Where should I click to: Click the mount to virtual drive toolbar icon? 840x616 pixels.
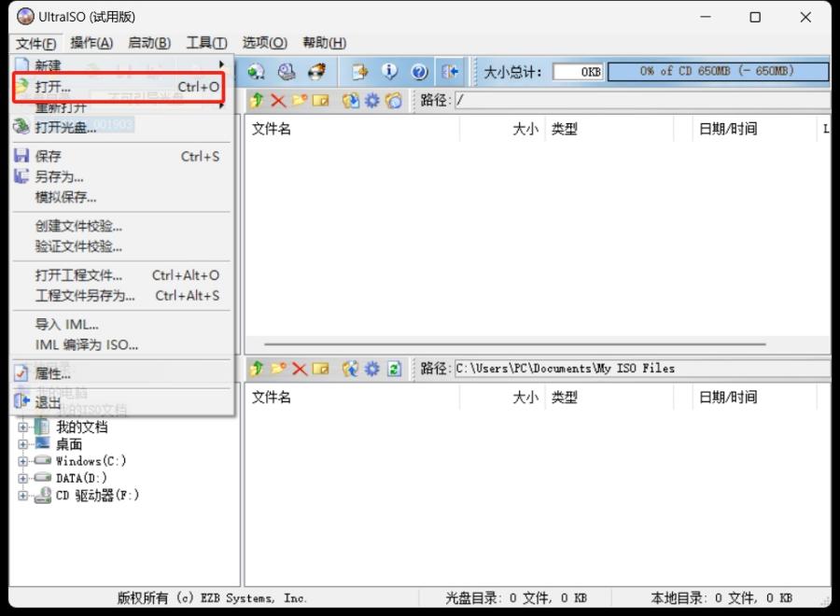point(257,71)
